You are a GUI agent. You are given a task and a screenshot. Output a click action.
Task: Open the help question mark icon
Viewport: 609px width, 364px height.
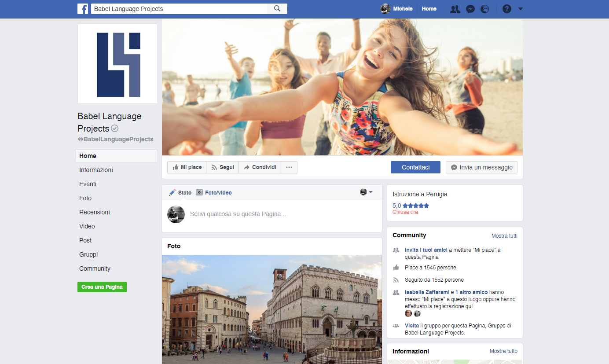coord(507,9)
